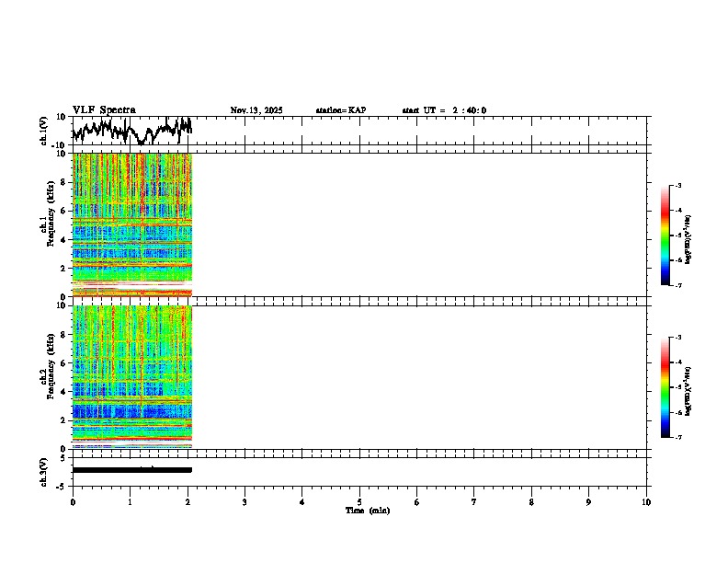Click the "Time (min)" axis label
This screenshot has height=563, width=728.
[368, 511]
